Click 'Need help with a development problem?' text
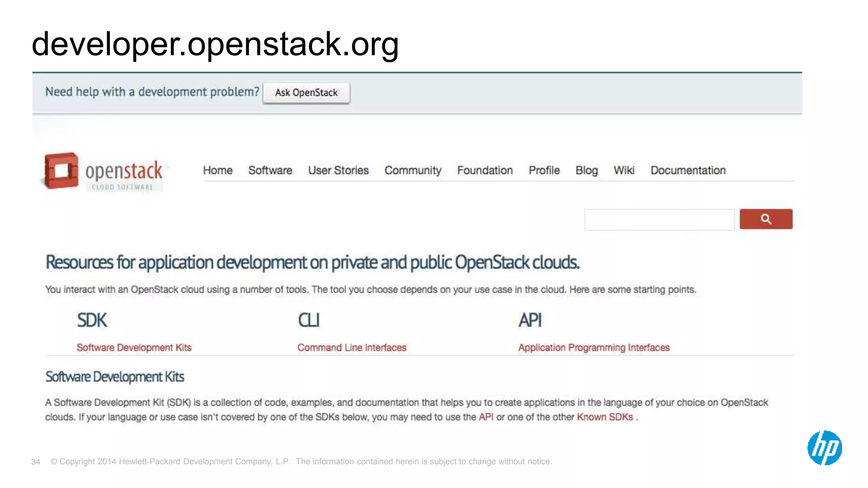The height and width of the screenshot is (488, 868). coord(152,92)
